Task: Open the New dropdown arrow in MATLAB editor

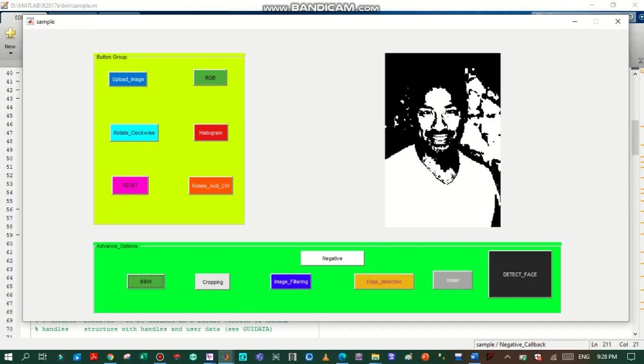Action: coord(11,53)
